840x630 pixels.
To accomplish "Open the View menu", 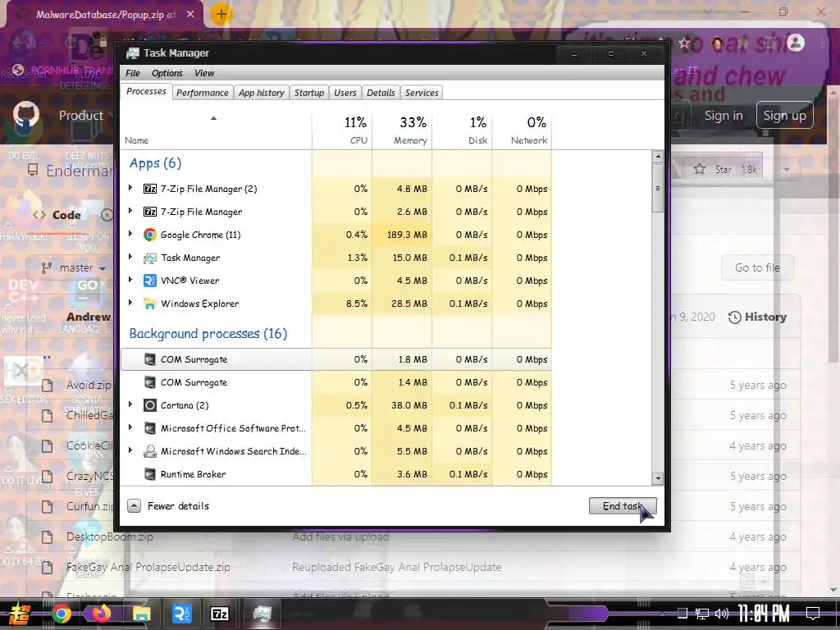I will (x=204, y=73).
